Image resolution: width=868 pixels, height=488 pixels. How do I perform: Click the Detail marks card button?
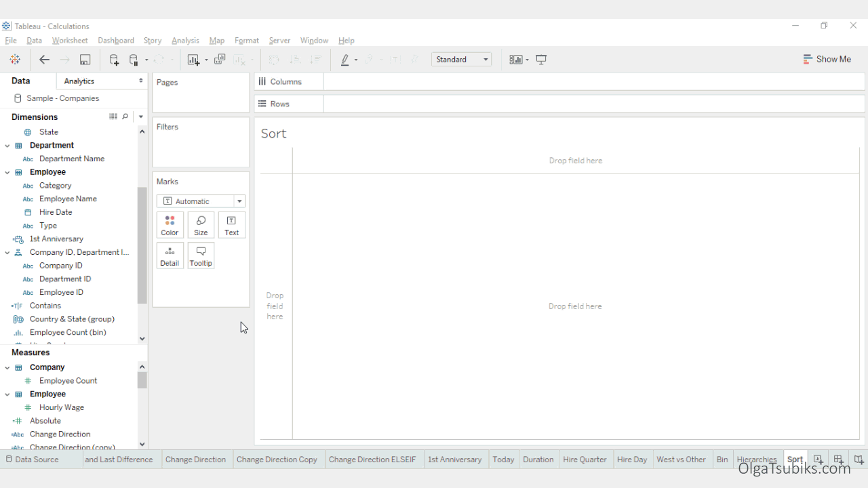(170, 256)
